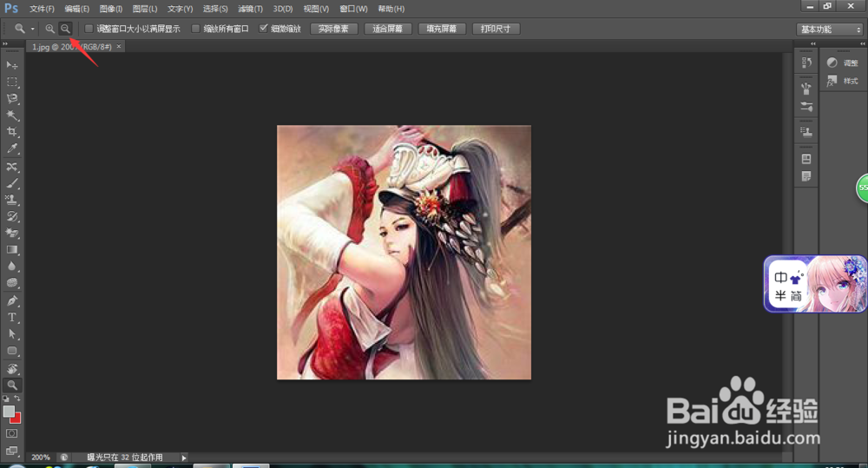Select the Zoom tool in toolbox
868x468 pixels.
coord(11,385)
